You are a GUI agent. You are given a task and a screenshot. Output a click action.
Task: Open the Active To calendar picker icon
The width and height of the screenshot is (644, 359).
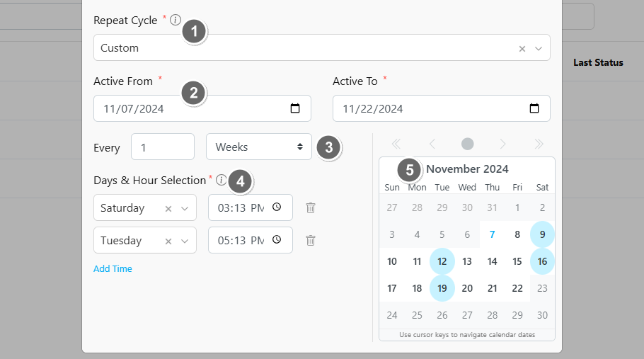click(534, 109)
